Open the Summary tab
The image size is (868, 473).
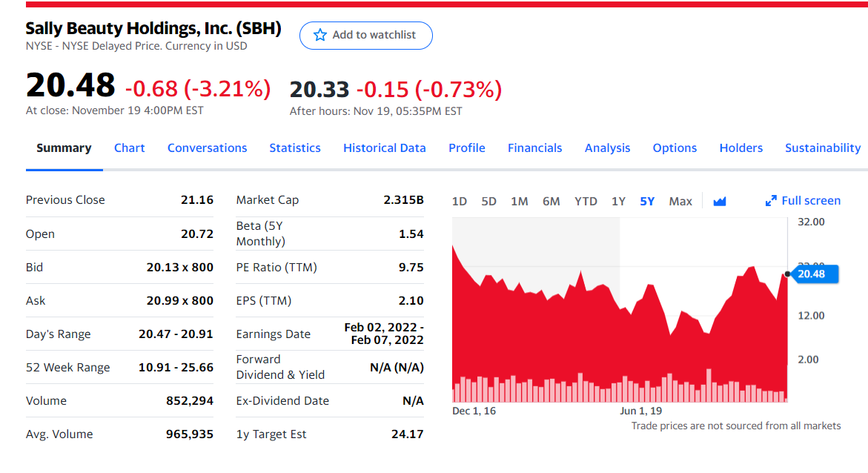[64, 148]
